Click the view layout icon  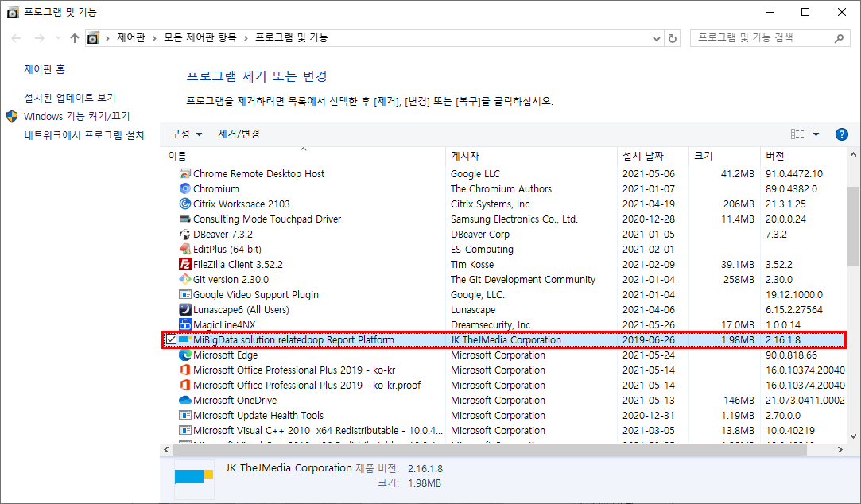[x=797, y=134]
